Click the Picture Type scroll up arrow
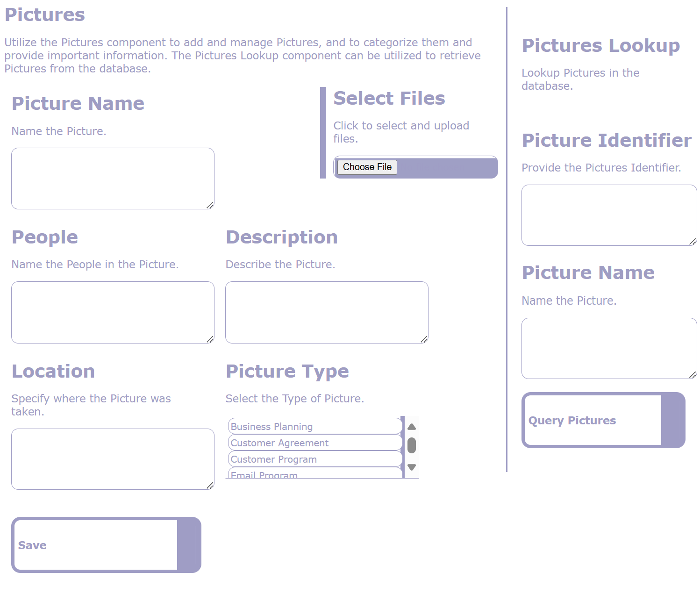700x601 pixels. [412, 427]
